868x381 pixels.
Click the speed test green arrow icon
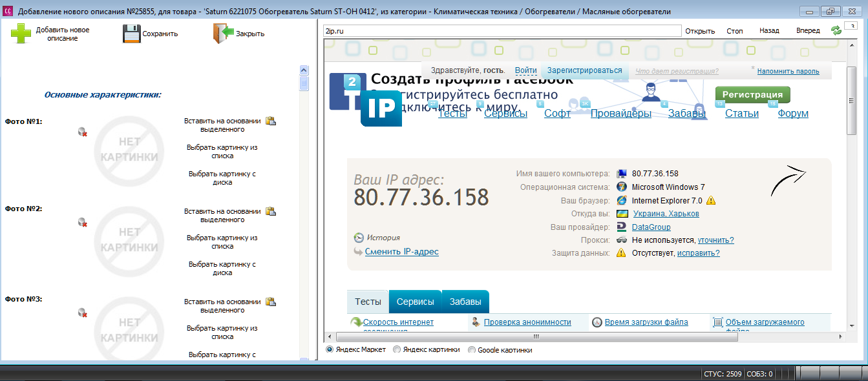[x=356, y=322]
